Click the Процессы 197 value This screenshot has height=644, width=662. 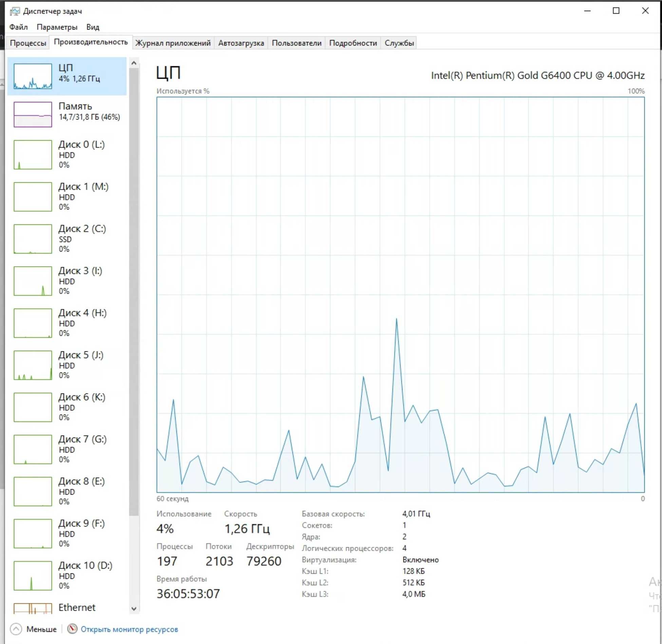coord(167,561)
